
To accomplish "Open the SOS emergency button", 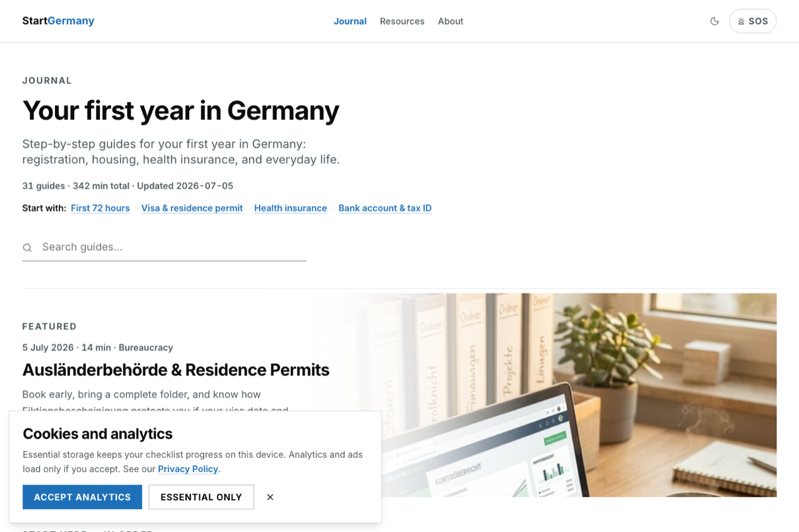I will [753, 21].
